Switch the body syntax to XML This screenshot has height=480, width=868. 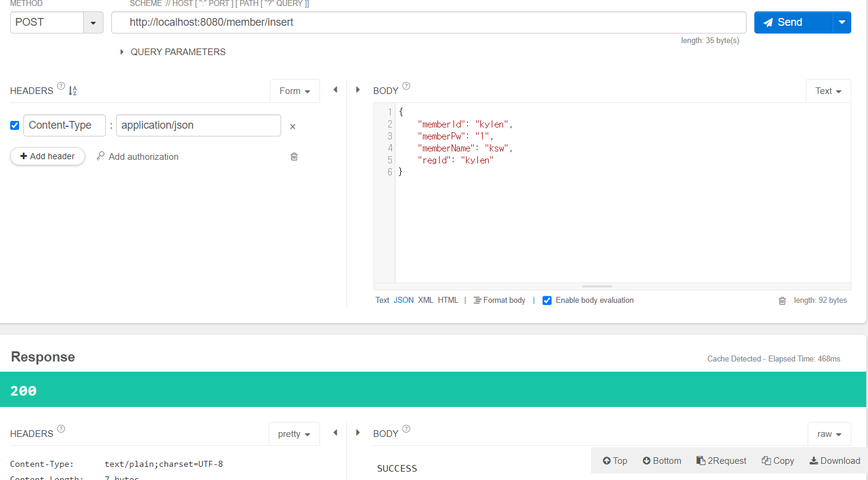425,300
